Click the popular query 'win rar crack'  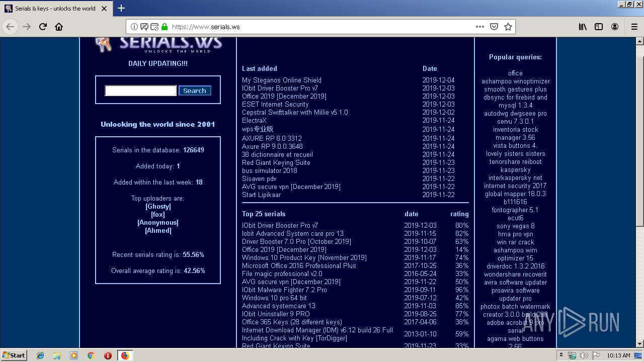(515, 242)
